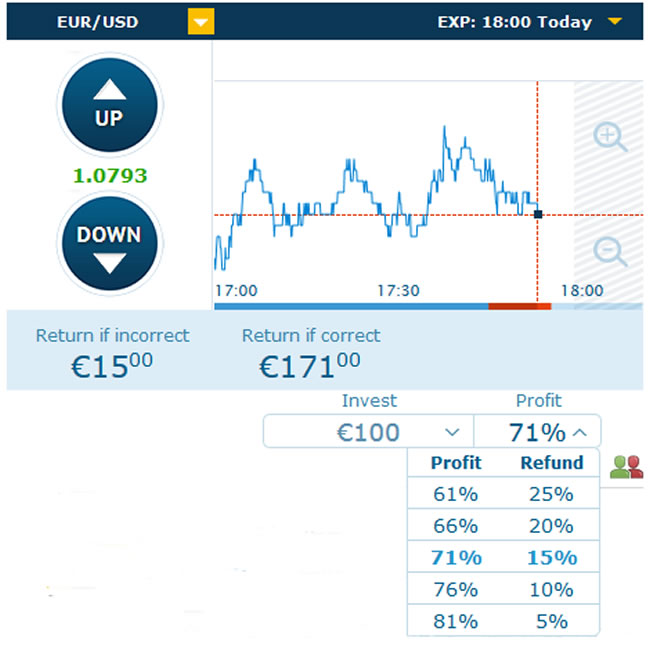Click the DOWN trade button
Image resolution: width=650 pixels, height=646 pixels.
(110, 243)
